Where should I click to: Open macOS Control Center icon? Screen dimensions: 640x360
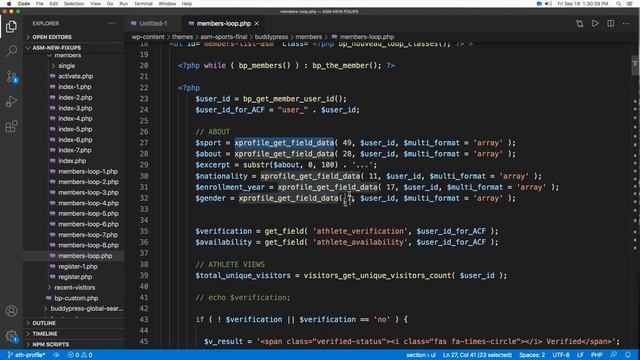pos(629,4)
